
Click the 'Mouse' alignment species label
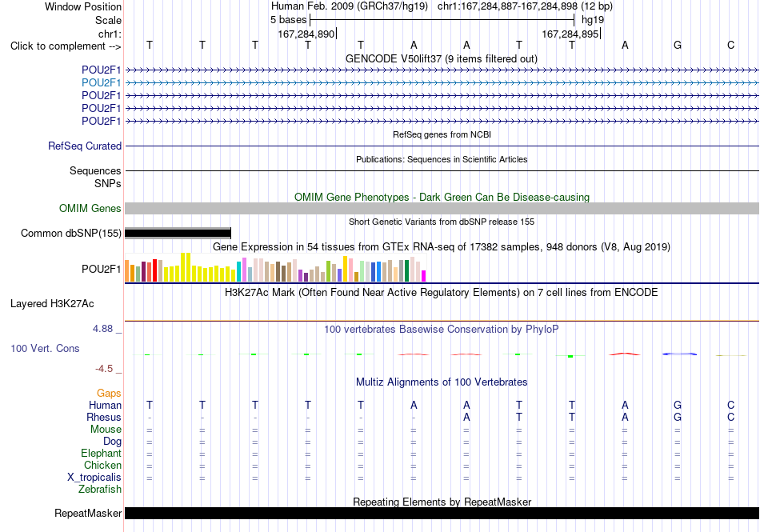[106, 430]
